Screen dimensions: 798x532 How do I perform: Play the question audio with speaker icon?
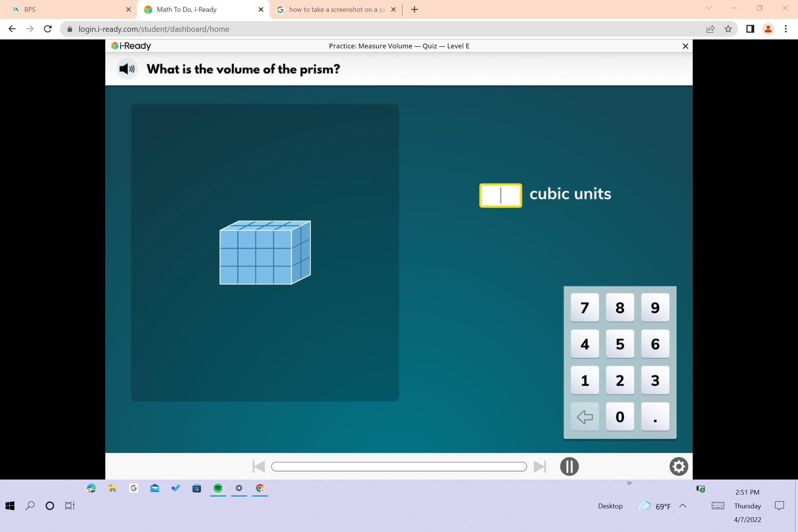[x=127, y=69]
